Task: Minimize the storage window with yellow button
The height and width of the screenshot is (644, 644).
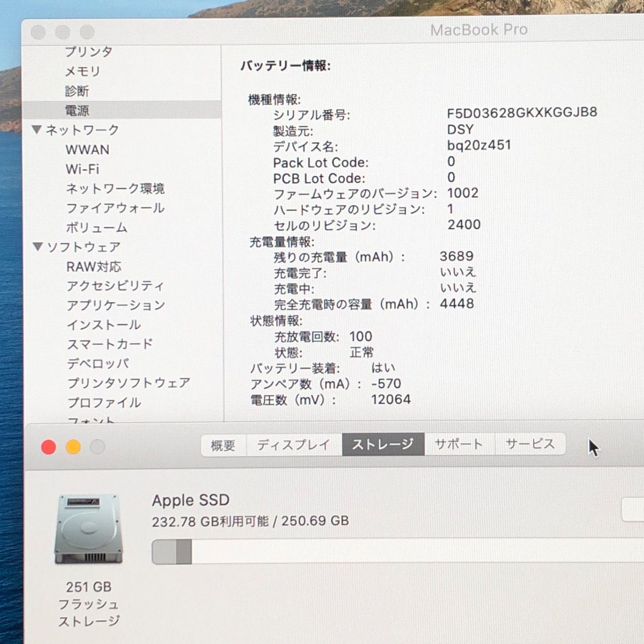Action: [x=73, y=447]
